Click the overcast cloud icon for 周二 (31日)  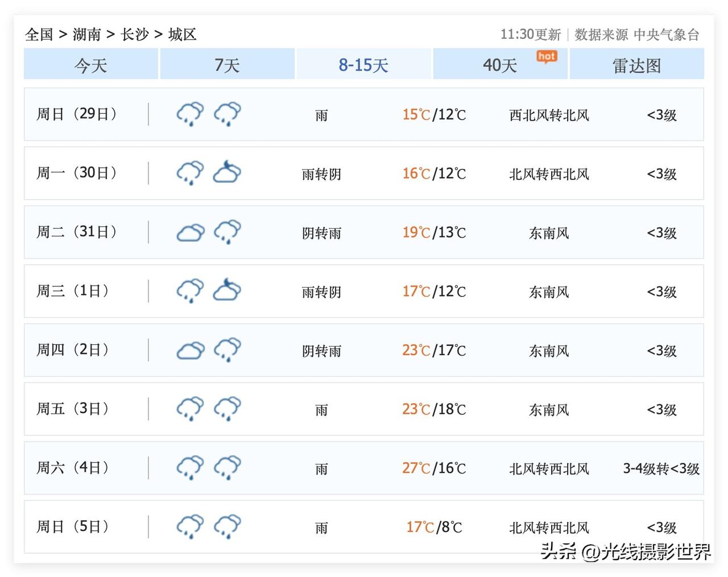[190, 232]
